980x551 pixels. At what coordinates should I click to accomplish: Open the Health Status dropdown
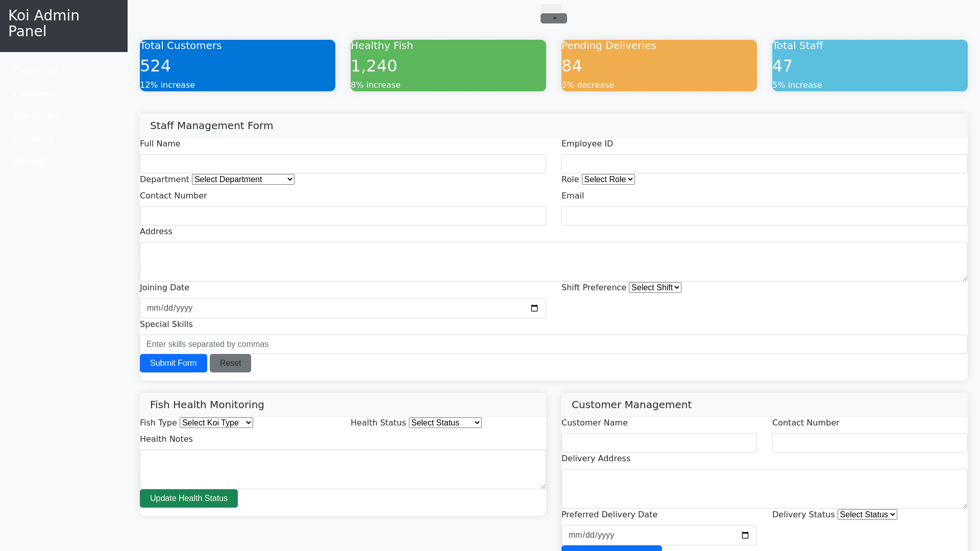[x=445, y=423]
